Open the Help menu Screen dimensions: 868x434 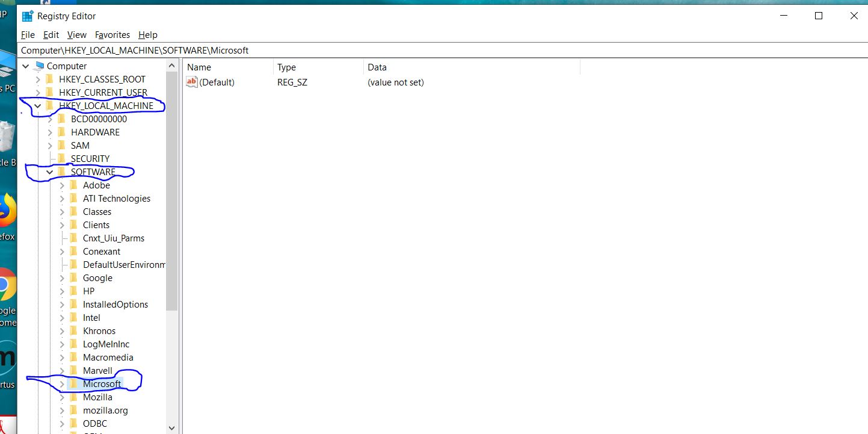click(x=148, y=35)
